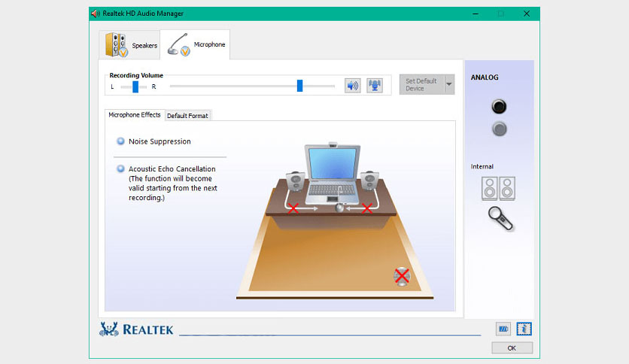Click the OK button

click(512, 348)
